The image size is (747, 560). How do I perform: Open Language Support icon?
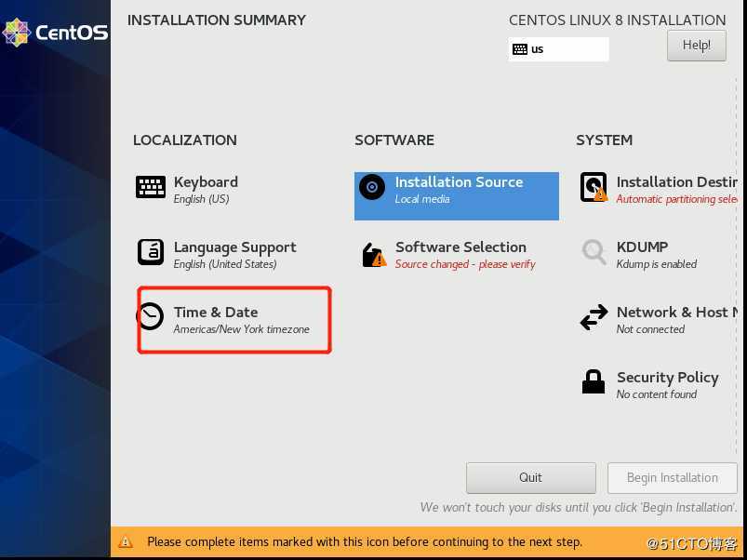151,252
